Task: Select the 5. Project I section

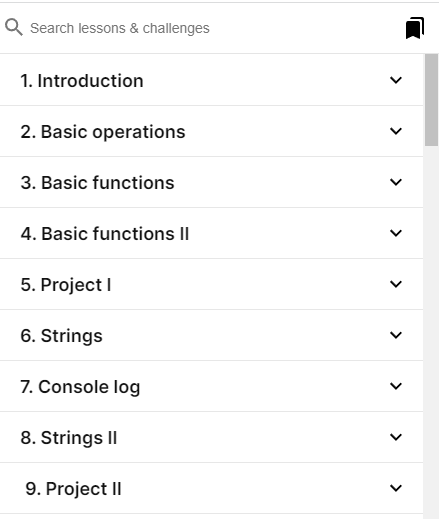Action: pos(211,284)
